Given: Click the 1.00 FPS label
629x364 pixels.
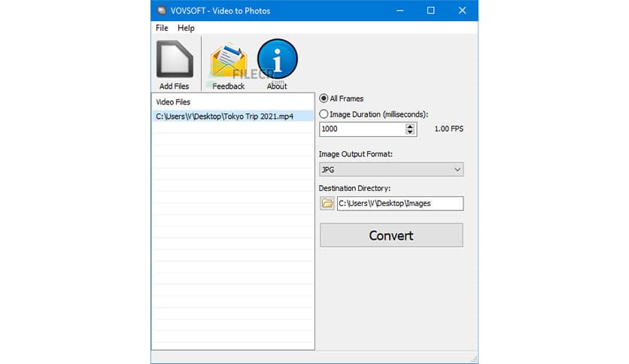Looking at the screenshot, I should (x=449, y=129).
